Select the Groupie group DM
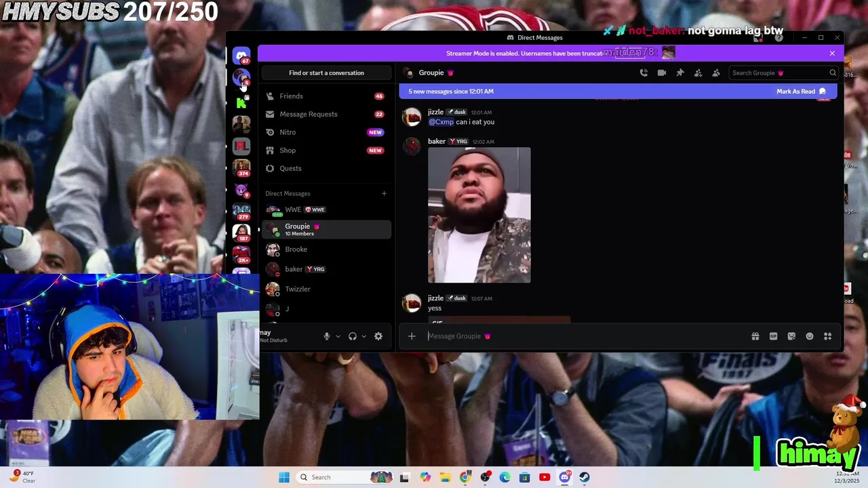This screenshot has height=488, width=868. click(x=326, y=229)
